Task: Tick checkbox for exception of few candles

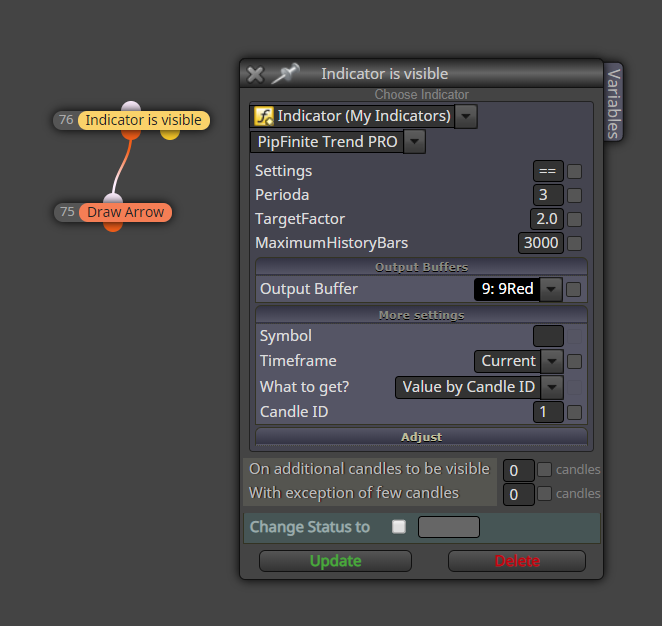Action: click(x=544, y=493)
